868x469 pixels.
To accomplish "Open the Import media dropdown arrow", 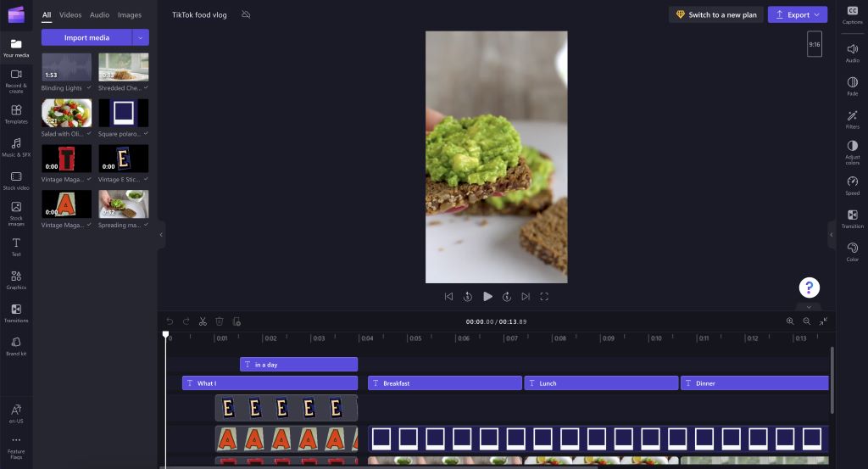I will click(x=141, y=37).
